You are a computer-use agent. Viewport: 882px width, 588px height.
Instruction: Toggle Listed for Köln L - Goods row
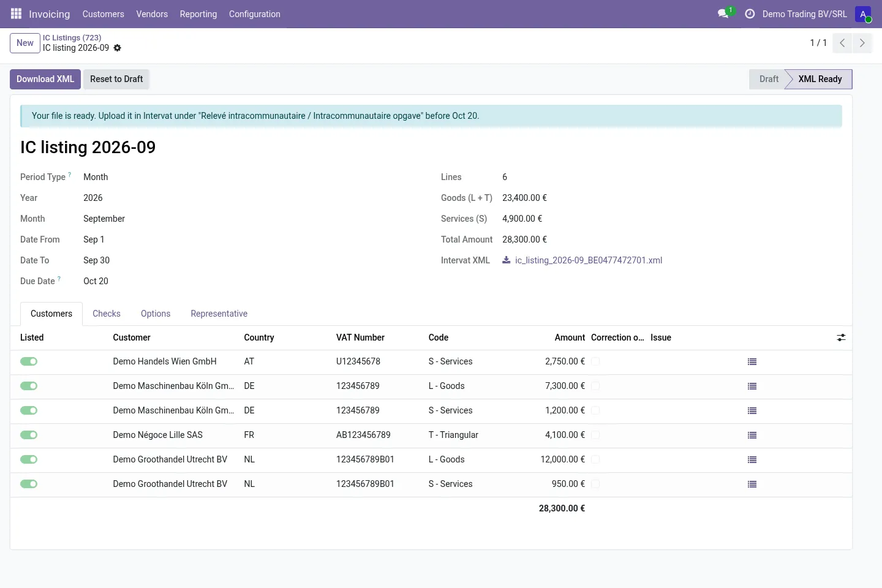[29, 386]
